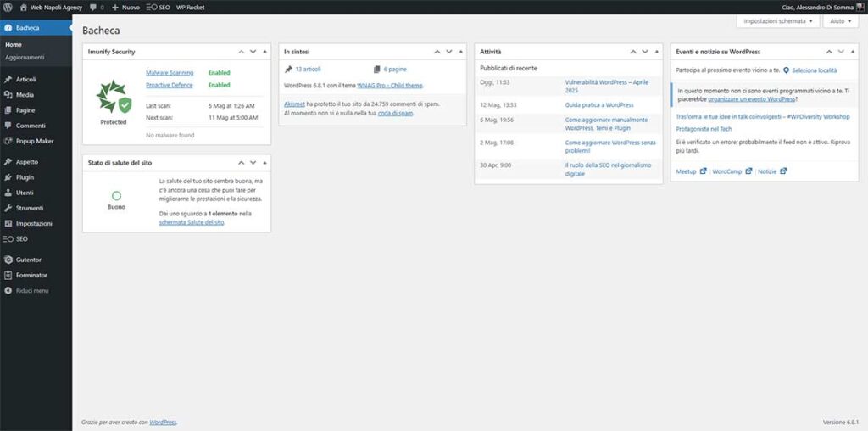Open the Nuovo menu in admin bar
Viewport: 868px width, 431px height.
125,7
